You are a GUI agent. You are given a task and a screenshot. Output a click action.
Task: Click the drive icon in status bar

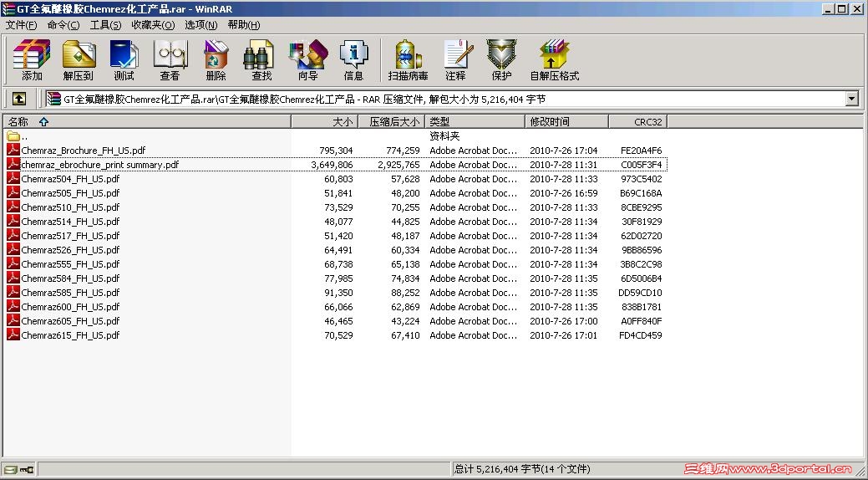tap(11, 469)
